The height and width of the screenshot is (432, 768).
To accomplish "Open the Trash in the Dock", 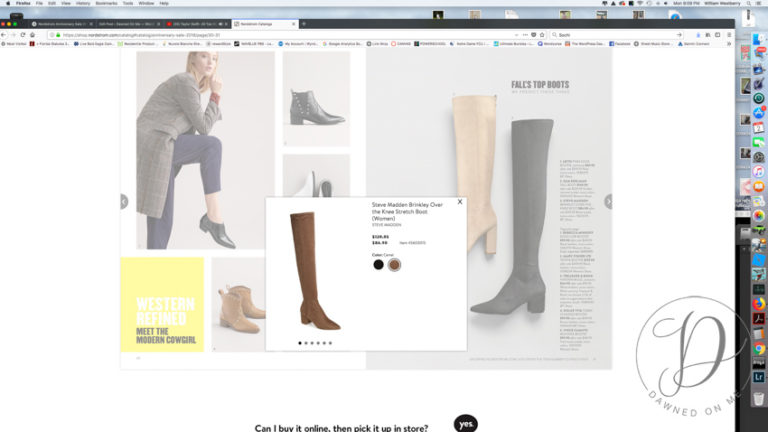I will tap(759, 399).
